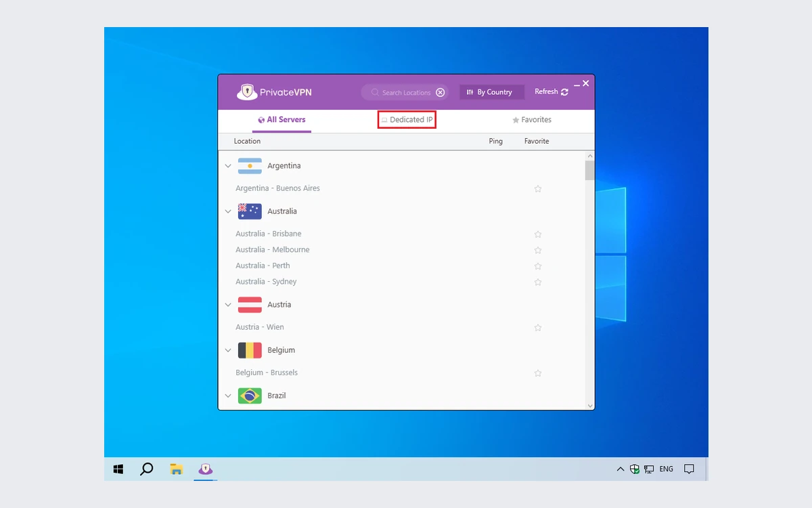Click the search magnifier icon
The image size is (812, 508).
[374, 92]
